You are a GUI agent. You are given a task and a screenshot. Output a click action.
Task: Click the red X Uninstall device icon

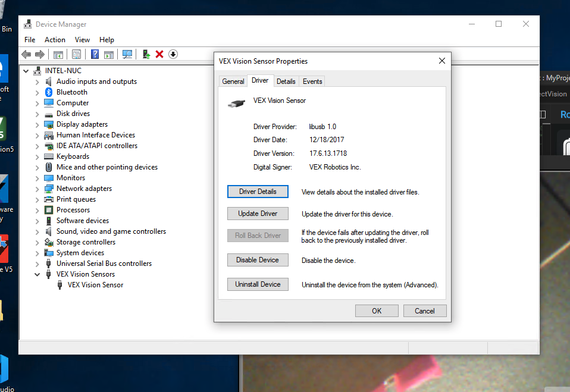[x=159, y=55]
